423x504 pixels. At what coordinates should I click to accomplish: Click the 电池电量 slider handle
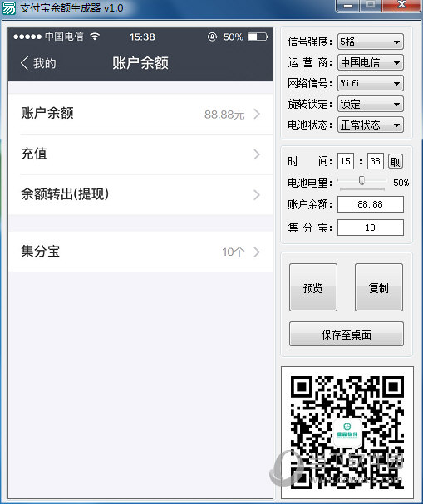362,180
